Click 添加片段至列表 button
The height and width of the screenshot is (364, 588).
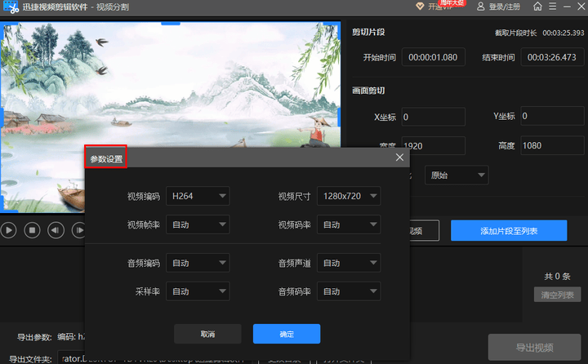[x=509, y=230]
